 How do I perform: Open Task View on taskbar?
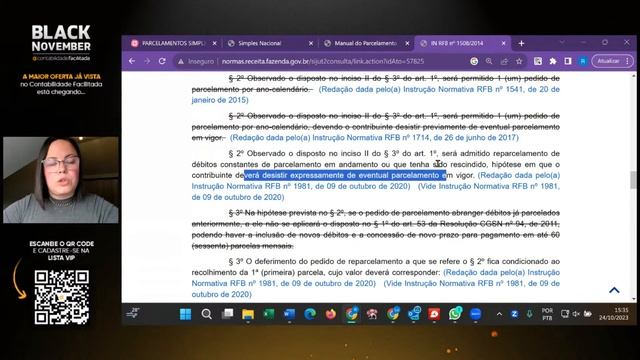pos(227,314)
